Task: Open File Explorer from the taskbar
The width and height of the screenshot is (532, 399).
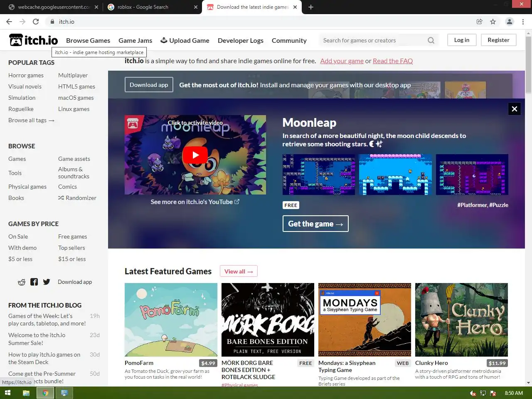Action: [26, 393]
